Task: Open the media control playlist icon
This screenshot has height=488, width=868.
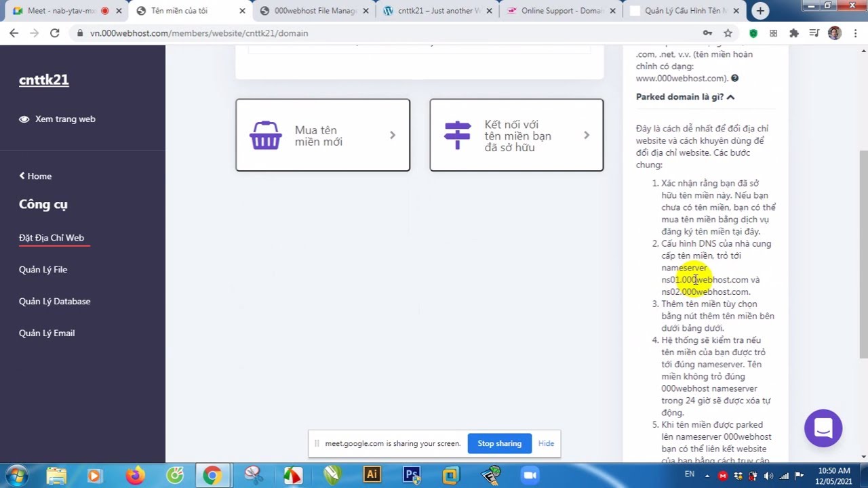Action: [x=814, y=33]
